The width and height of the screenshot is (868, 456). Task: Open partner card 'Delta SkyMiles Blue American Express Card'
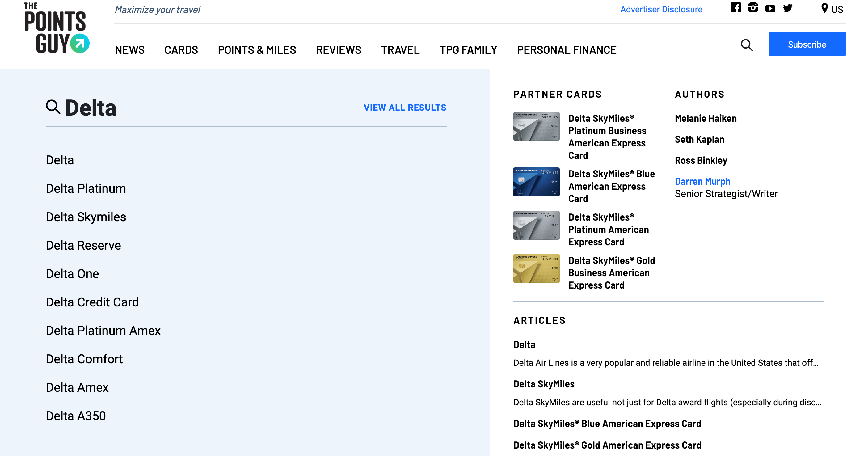(612, 186)
